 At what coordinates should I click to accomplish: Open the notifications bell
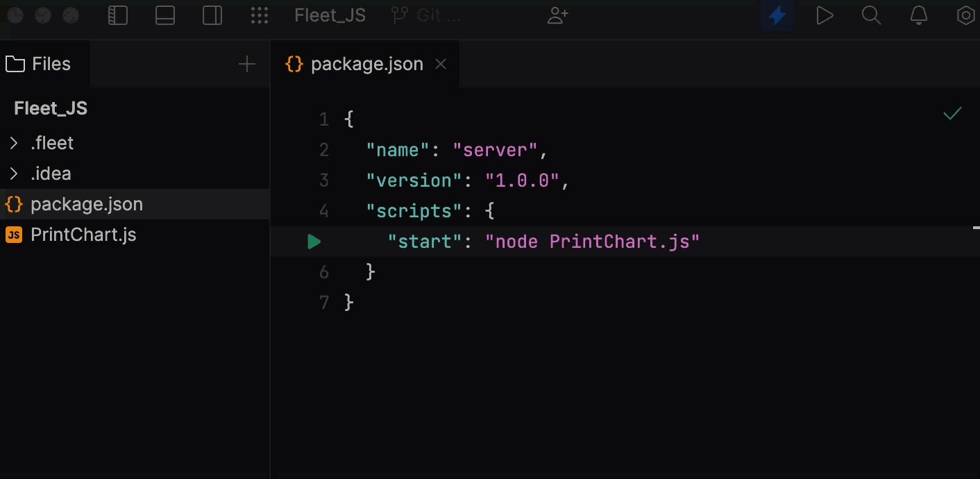(918, 15)
